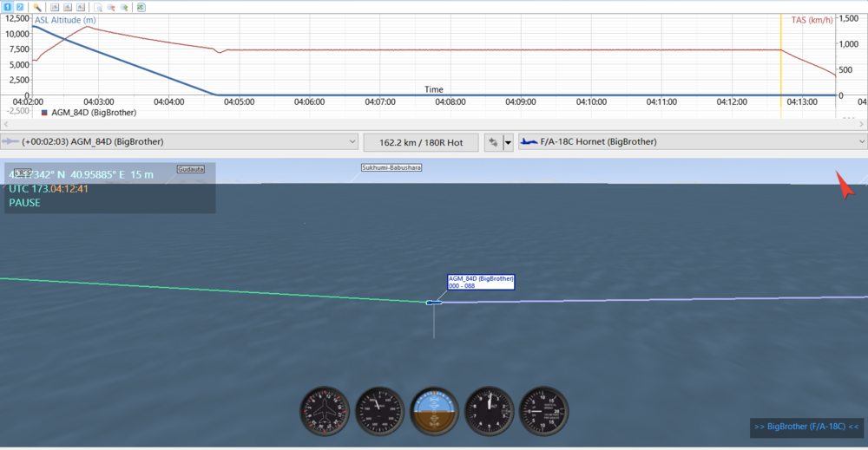
Task: Click the AGM_84D (BigBrother) chart legend entry
Action: click(89, 112)
